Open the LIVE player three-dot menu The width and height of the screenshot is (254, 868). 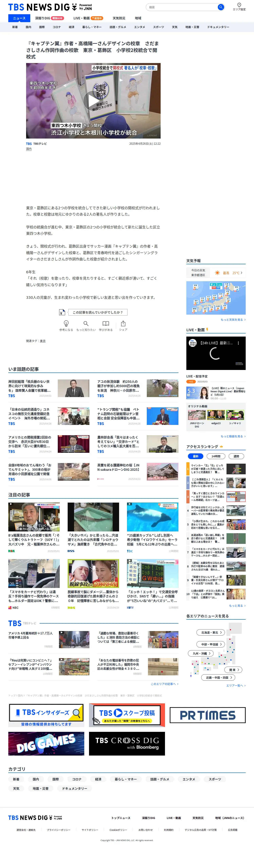[238, 343]
